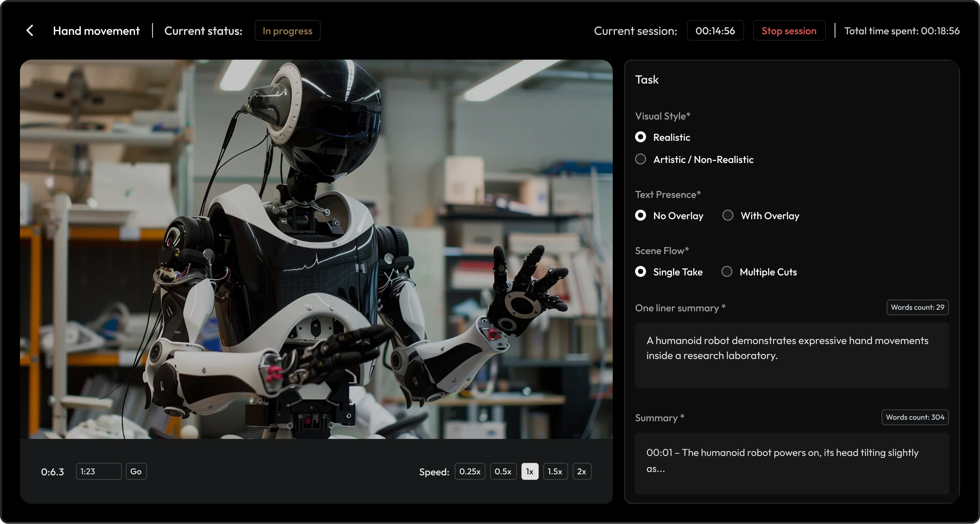Select Single Take scene flow
Viewport: 980px width, 524px height.
click(x=641, y=272)
